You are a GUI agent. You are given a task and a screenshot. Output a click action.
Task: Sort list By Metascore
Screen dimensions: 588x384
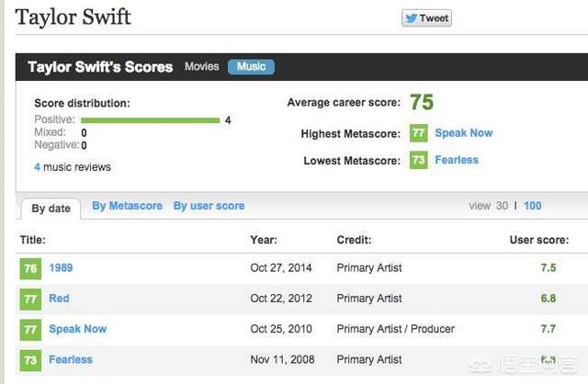tap(127, 206)
